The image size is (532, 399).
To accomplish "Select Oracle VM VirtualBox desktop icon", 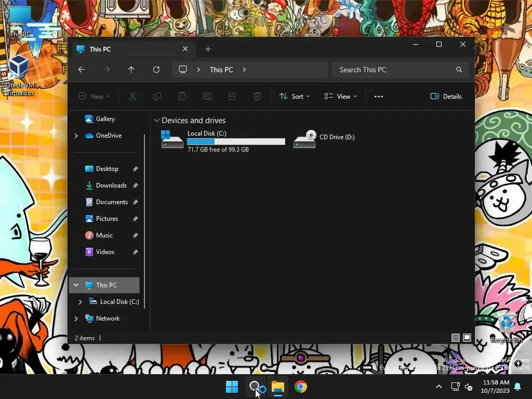I will [x=19, y=76].
